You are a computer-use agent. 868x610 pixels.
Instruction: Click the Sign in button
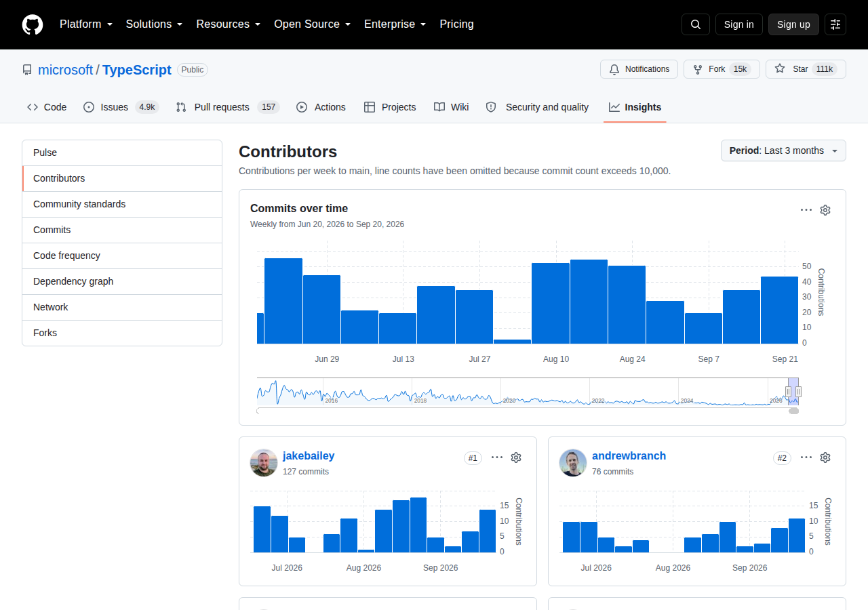tap(738, 24)
